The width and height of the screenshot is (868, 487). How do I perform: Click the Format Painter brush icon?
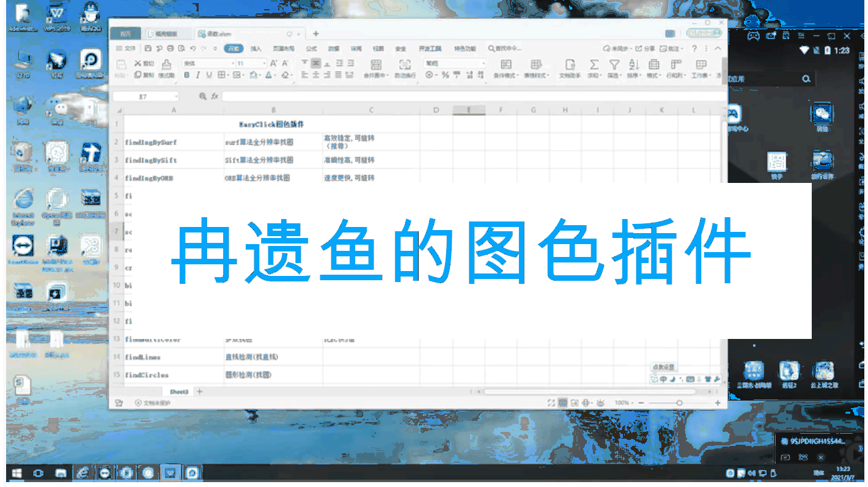166,65
